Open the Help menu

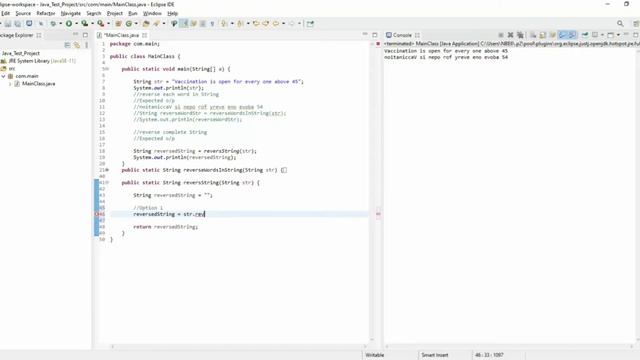[x=172, y=13]
